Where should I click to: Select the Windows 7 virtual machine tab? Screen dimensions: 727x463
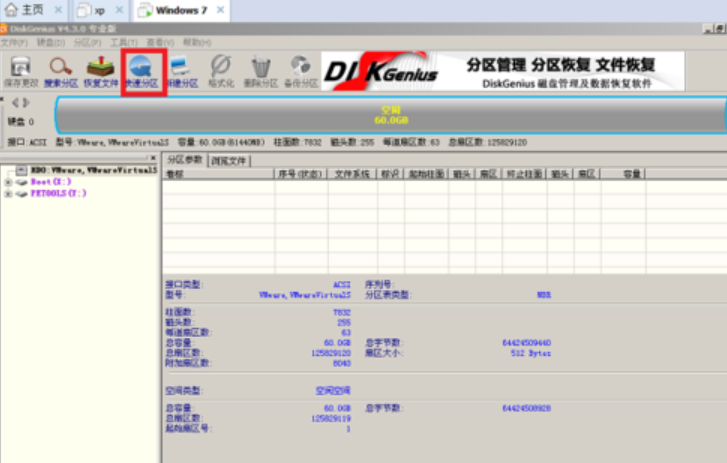pos(181,10)
